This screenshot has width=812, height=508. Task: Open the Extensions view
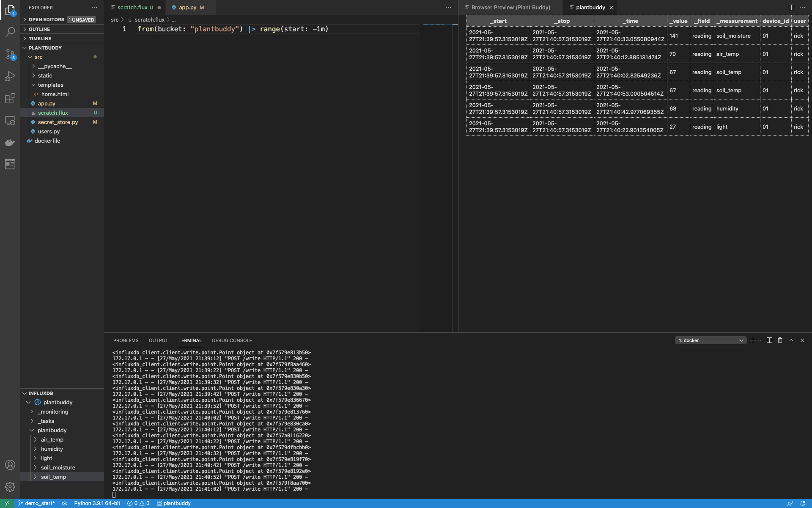coord(10,98)
